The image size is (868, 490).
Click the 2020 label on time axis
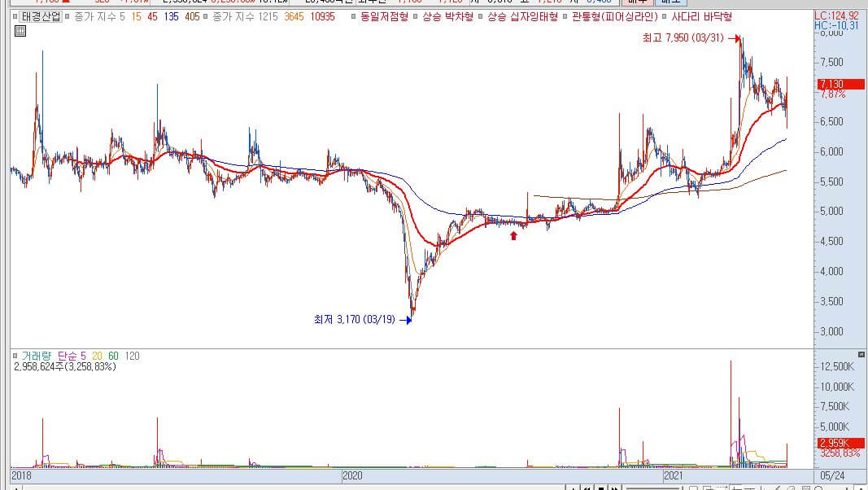pos(352,475)
